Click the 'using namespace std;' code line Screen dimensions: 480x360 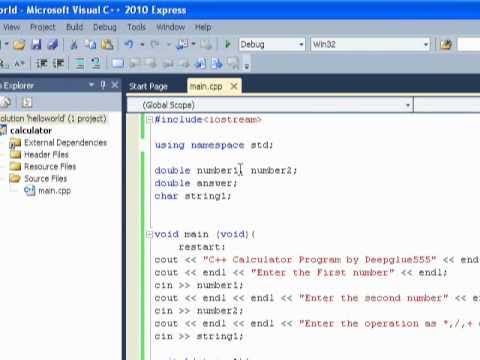point(214,145)
